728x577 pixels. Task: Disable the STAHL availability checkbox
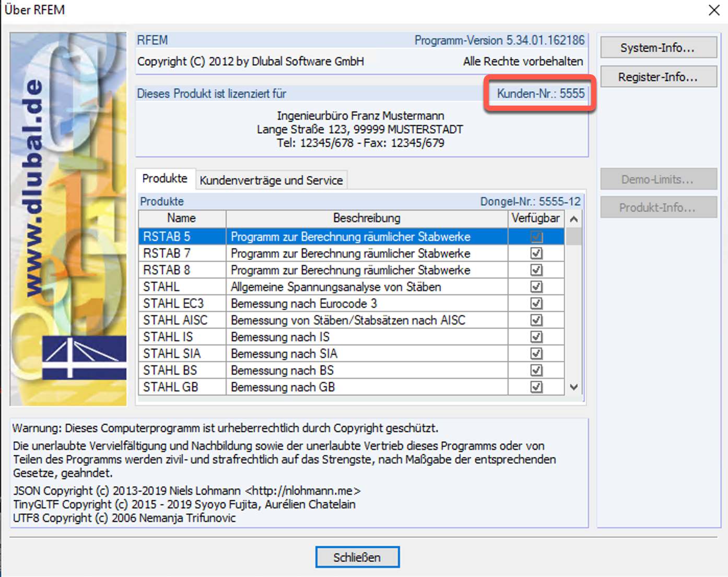[536, 286]
